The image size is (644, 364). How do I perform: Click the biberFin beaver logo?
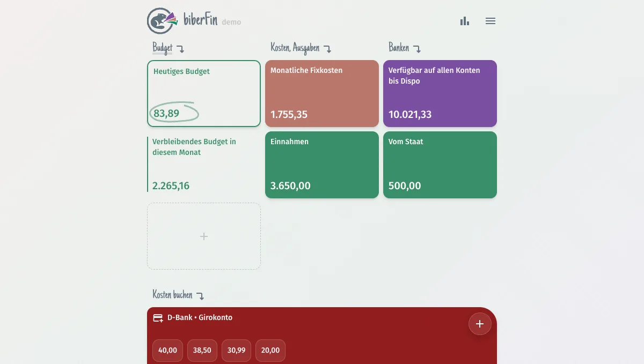click(x=159, y=20)
